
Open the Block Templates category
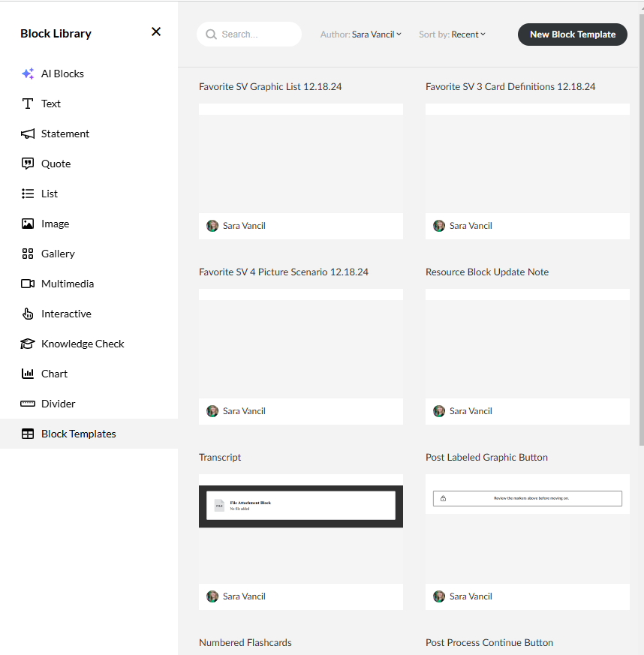click(78, 434)
